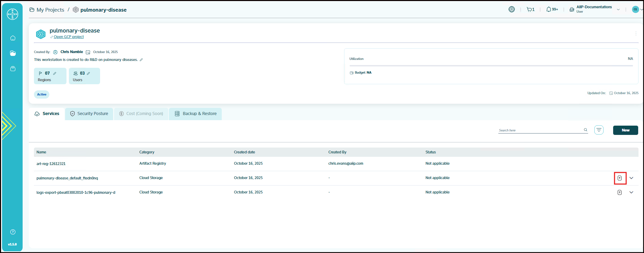Click the Home icon in sidebar

pyautogui.click(x=13, y=38)
